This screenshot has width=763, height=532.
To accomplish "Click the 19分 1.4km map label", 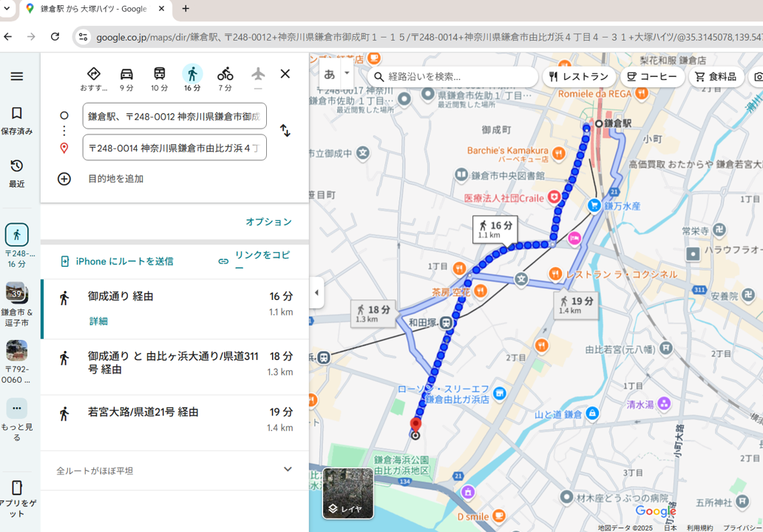I will (x=576, y=305).
